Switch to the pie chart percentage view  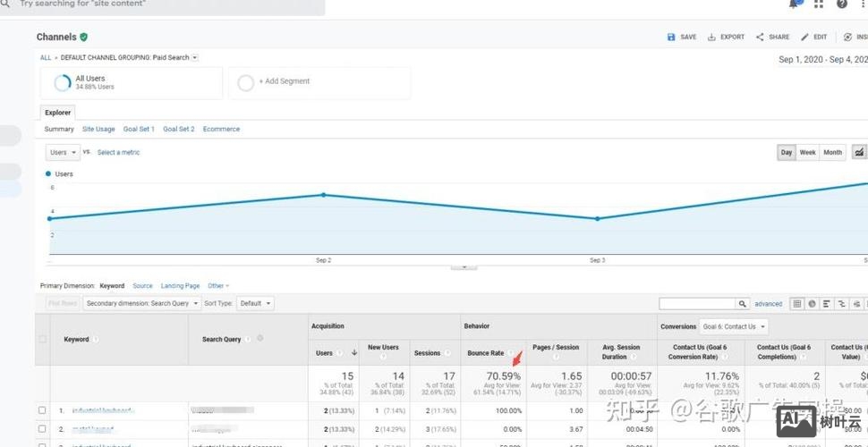[812, 304]
